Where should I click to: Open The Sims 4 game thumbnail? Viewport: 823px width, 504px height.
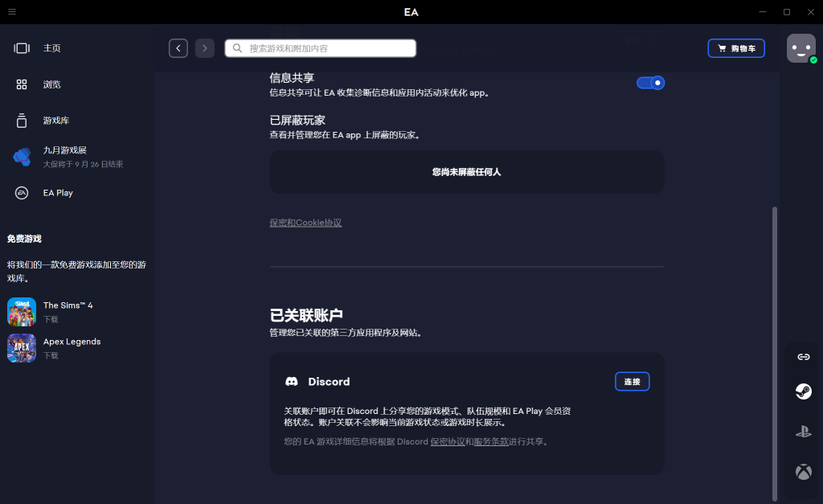[x=22, y=312]
